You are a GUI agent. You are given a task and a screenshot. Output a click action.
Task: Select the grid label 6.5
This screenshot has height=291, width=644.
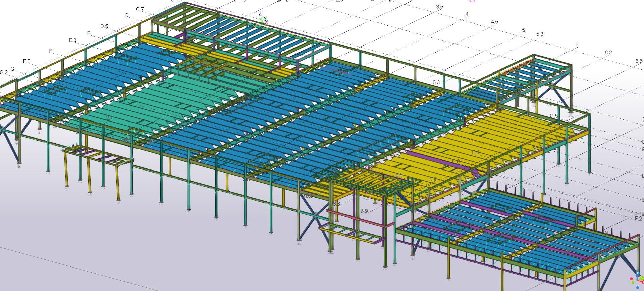(x=639, y=61)
